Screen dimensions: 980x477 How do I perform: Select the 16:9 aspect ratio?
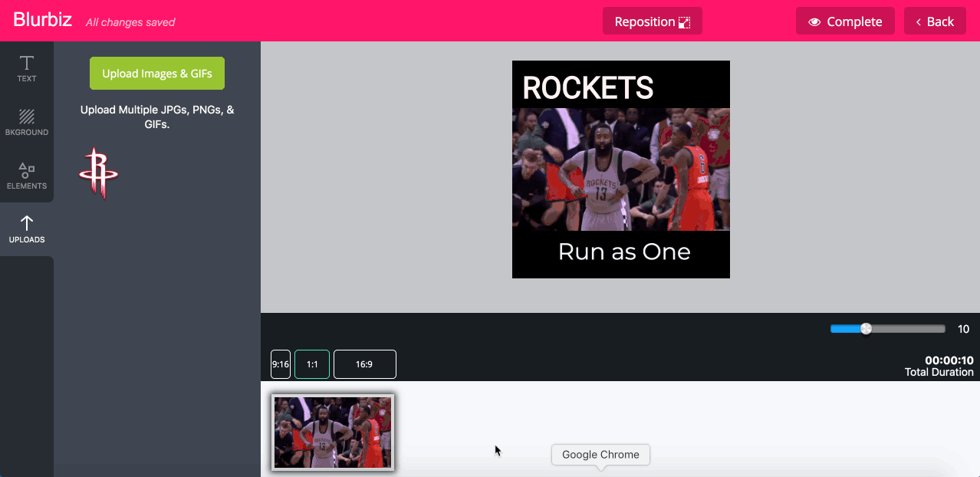(x=364, y=364)
